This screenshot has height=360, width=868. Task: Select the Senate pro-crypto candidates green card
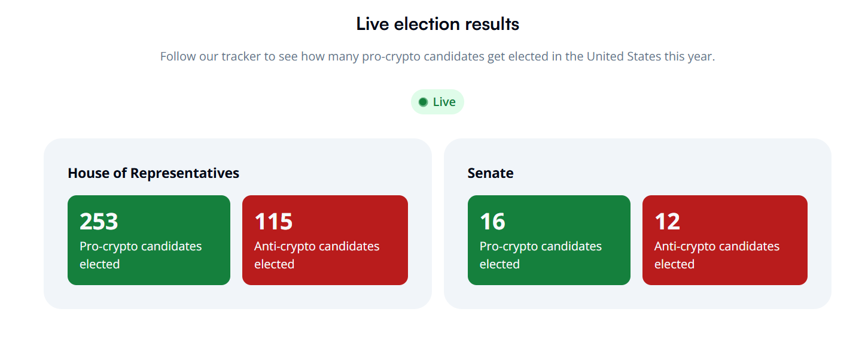pyautogui.click(x=549, y=240)
